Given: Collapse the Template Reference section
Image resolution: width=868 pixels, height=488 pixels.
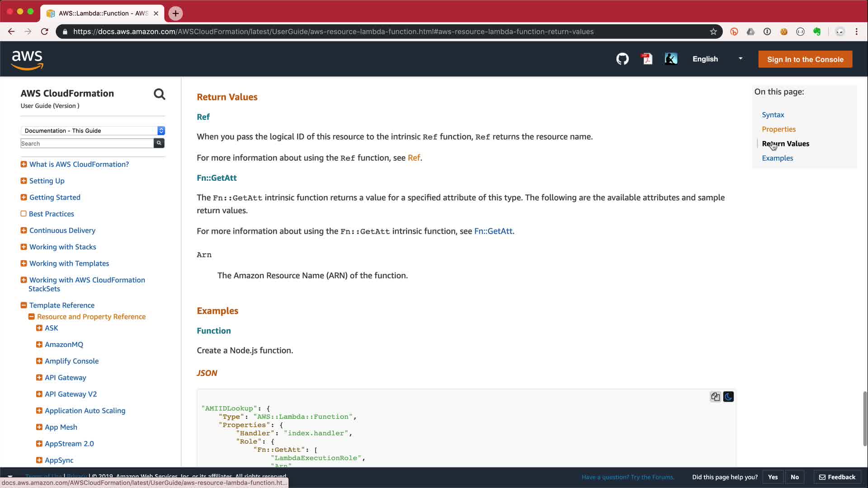Looking at the screenshot, I should point(24,305).
